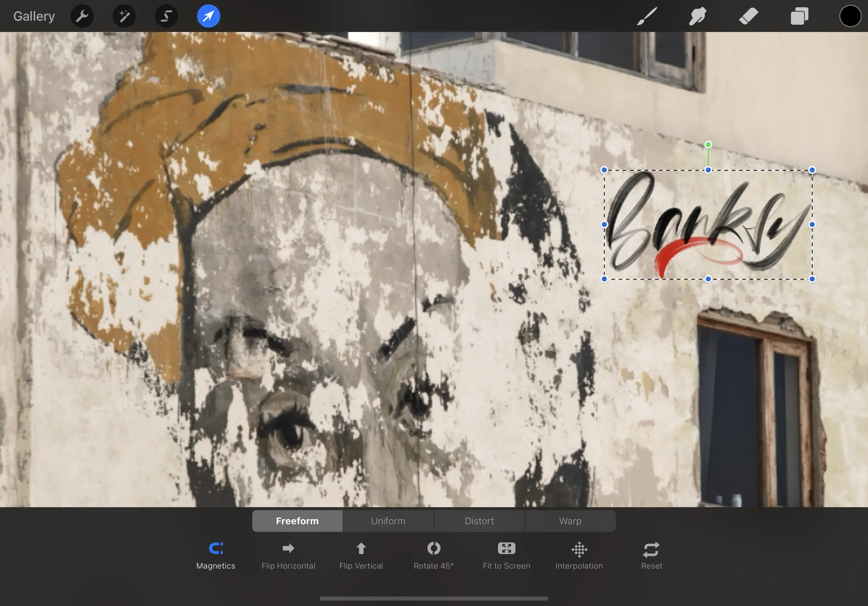Open the Layers panel
Viewport: 868px width, 606px height.
click(x=800, y=15)
